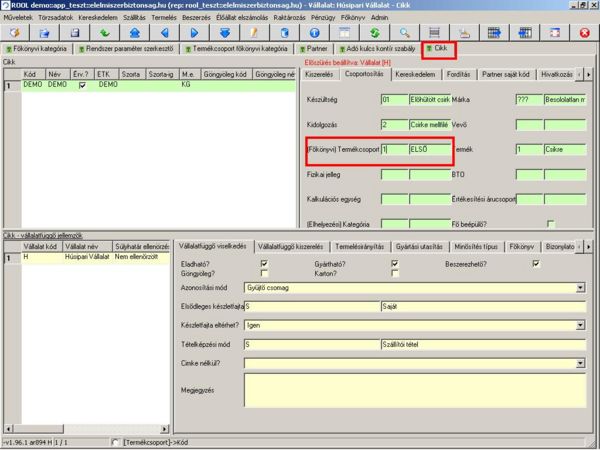Click the magnifying glass search icon
Viewport: 600px width, 450px height.
[404, 33]
